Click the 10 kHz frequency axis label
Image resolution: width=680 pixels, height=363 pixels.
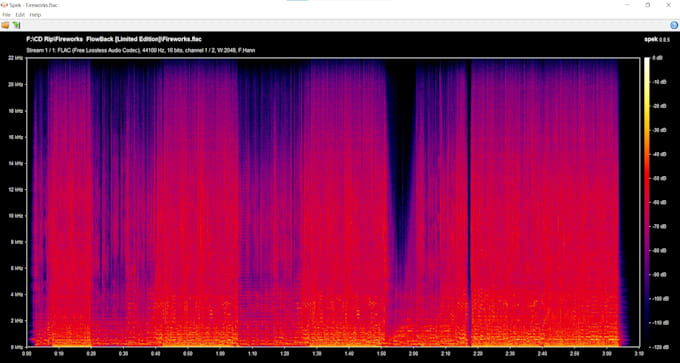click(x=16, y=216)
